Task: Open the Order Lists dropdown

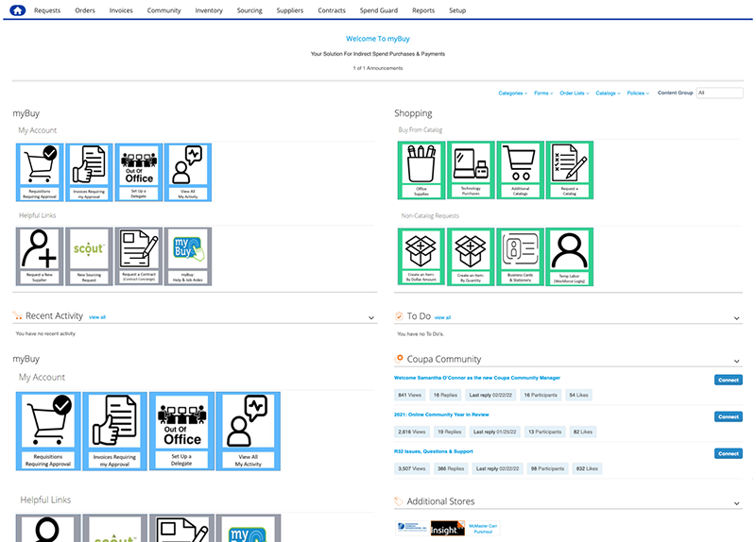Action: (574, 93)
